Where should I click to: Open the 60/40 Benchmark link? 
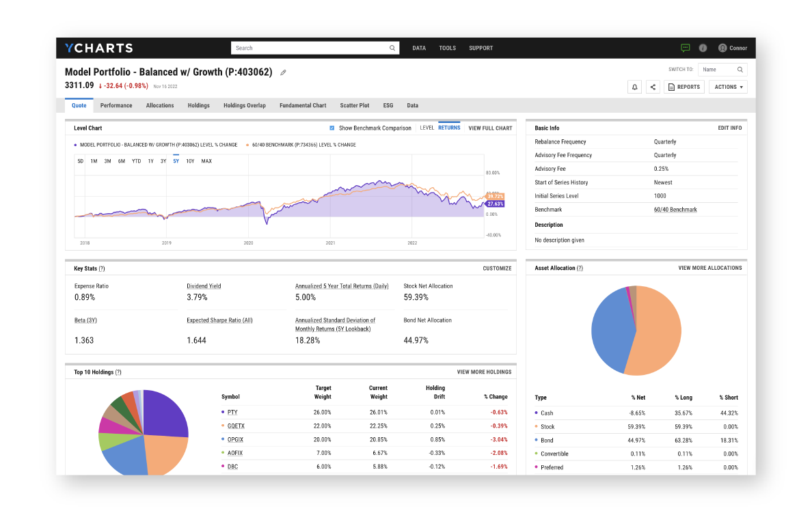tap(675, 210)
